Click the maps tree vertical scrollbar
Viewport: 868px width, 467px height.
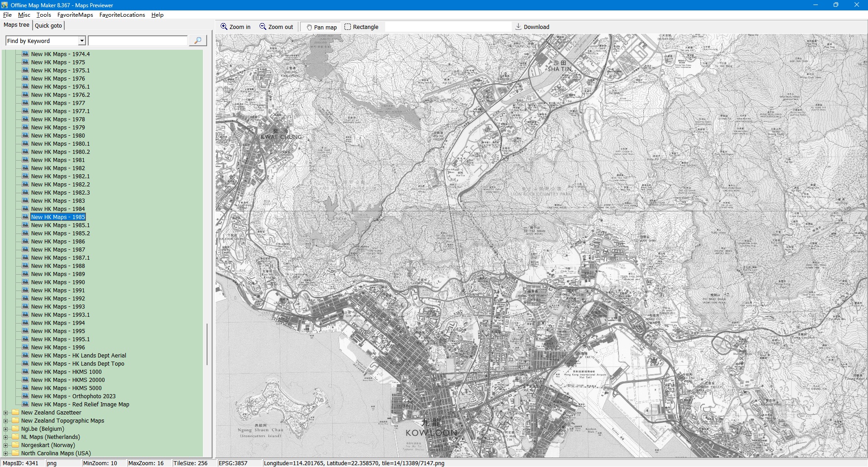[207, 344]
